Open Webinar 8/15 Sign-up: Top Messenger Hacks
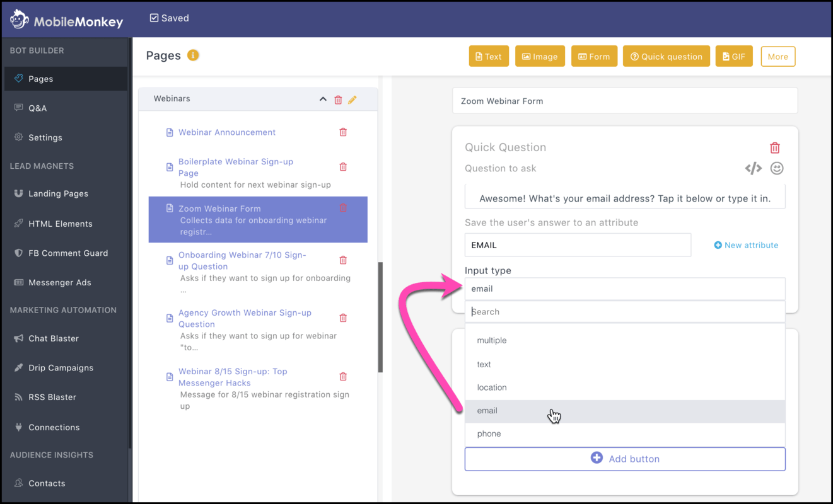This screenshot has width=833, height=504. coord(233,377)
